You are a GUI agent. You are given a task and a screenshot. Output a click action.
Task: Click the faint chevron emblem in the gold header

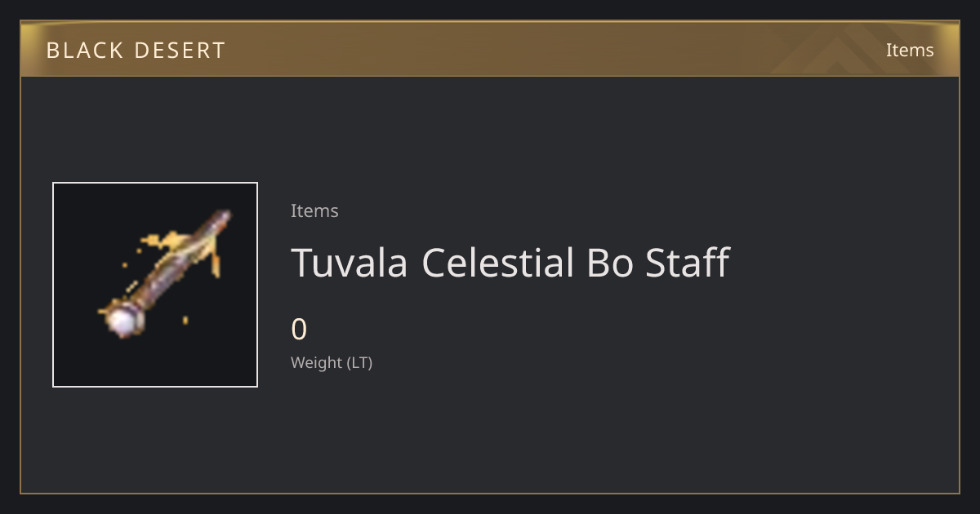[x=849, y=49]
